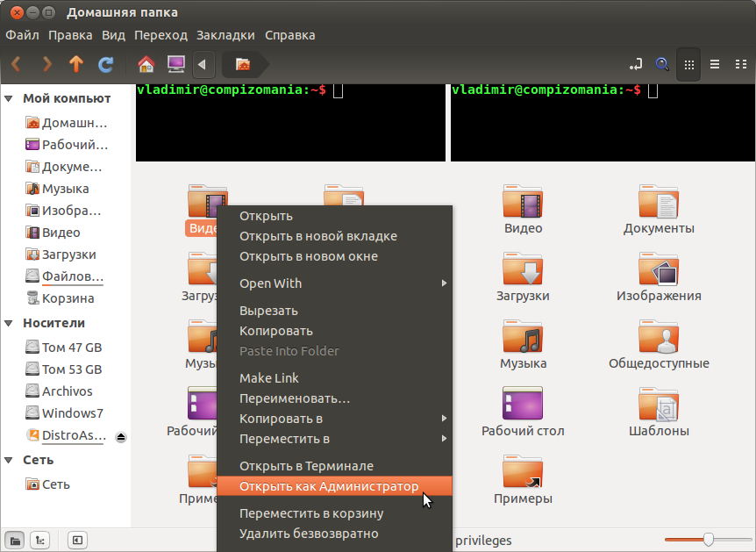Open Файлов… in sidebar
This screenshot has height=552, width=756.
tap(64, 276)
